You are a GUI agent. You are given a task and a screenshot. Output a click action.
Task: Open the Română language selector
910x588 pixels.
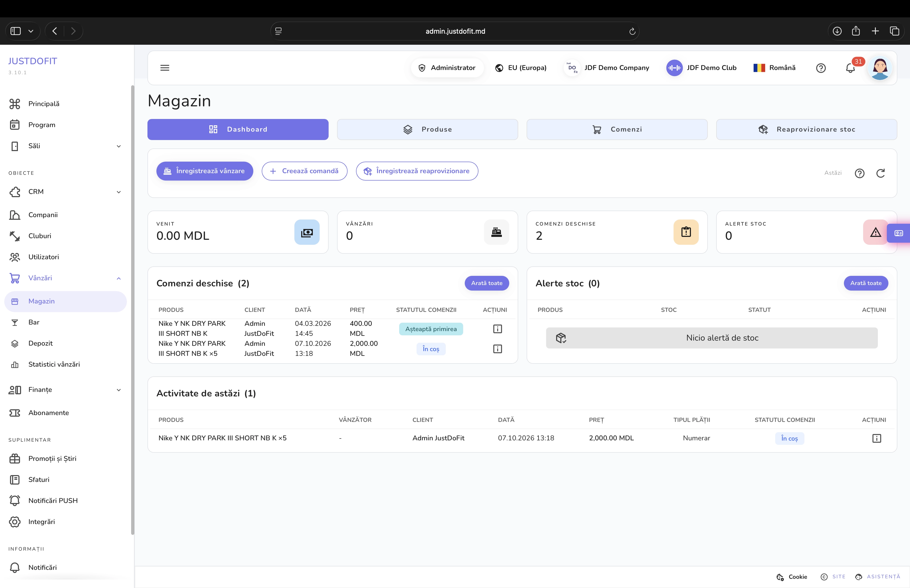pos(774,68)
